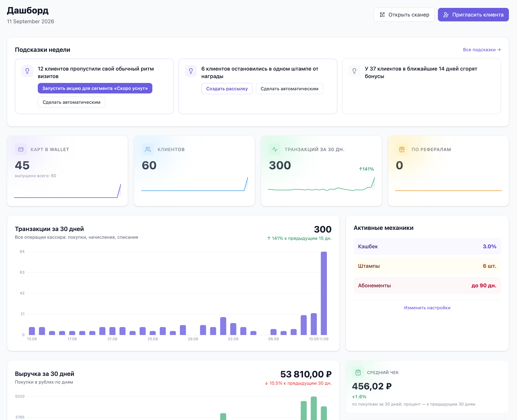Click the ↑141% badge in Транзакций card
Image resolution: width=517 pixels, height=420 pixels.
click(x=366, y=169)
